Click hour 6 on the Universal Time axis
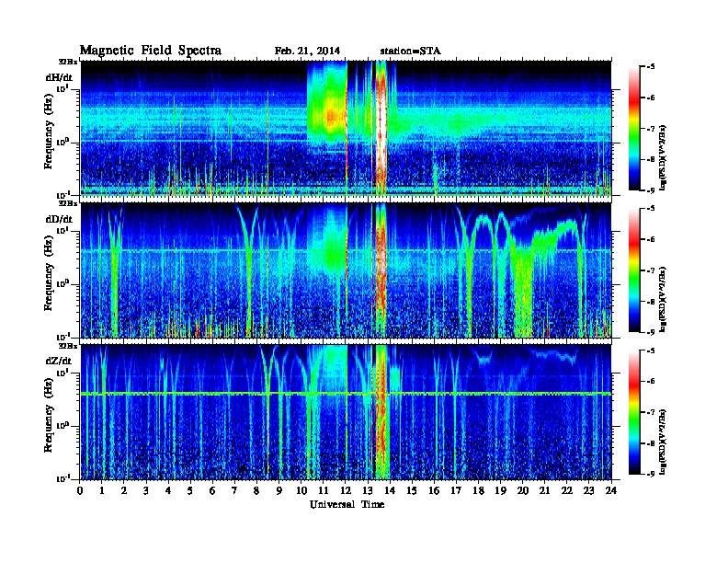 click(x=212, y=490)
